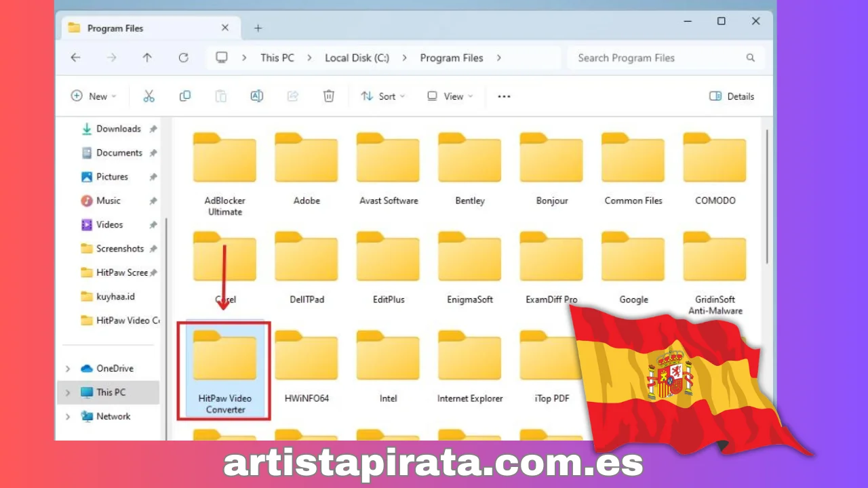Click the chevron after Local Disk (C:)
Viewport: 868px width, 488px height.
(404, 58)
